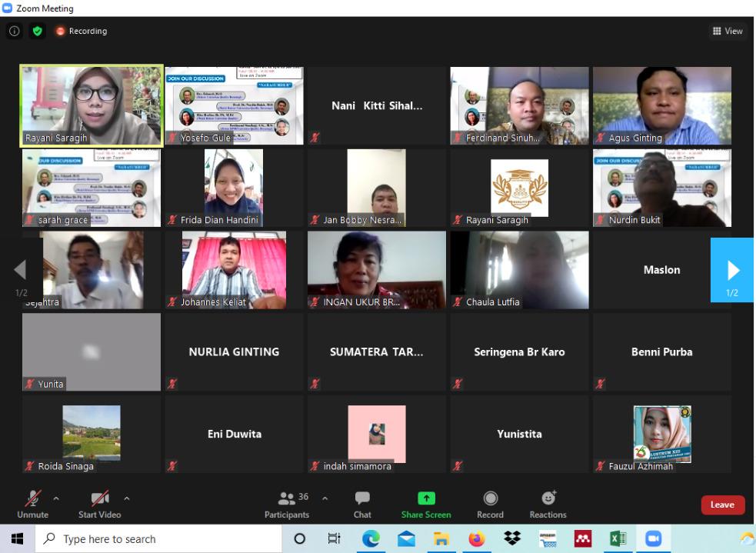This screenshot has height=553, width=756.
Task: Leave the meeting
Action: pyautogui.click(x=722, y=505)
